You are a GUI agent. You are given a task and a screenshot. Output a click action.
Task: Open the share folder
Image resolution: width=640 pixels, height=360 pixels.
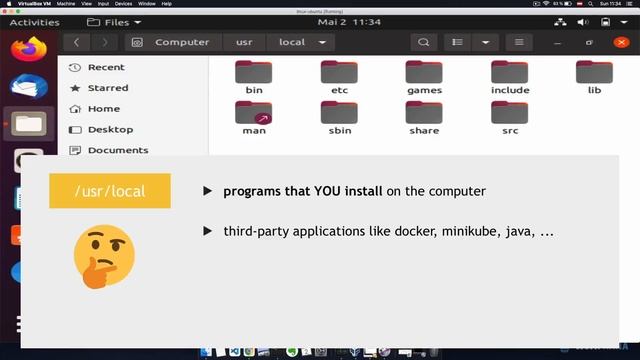(424, 118)
